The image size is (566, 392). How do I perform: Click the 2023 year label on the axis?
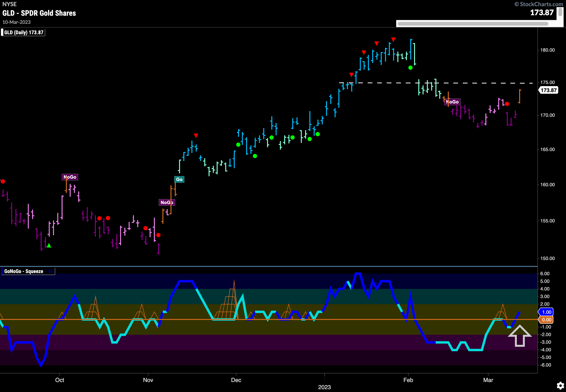[324, 387]
